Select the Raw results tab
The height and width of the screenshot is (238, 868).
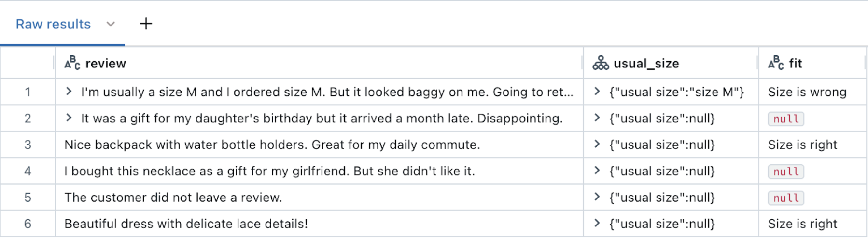coord(53,24)
